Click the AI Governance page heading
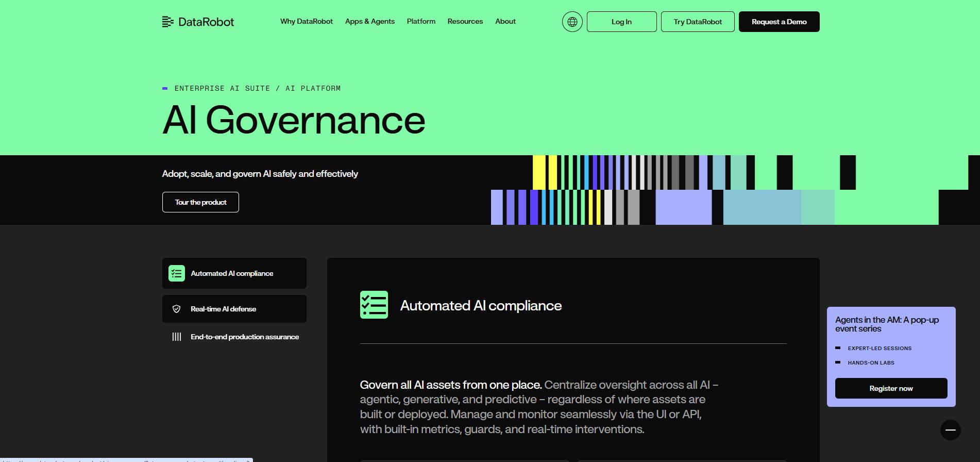The image size is (980, 462). [294, 120]
